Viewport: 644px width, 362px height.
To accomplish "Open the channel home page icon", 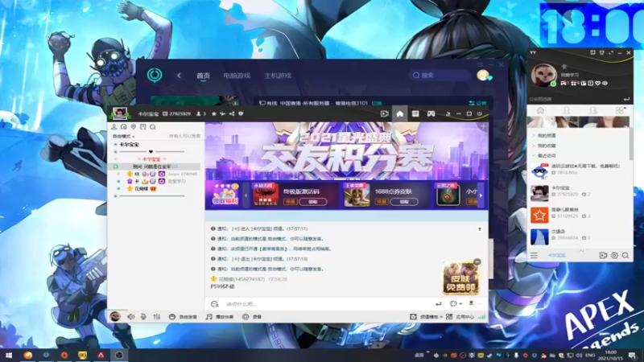I will point(399,113).
